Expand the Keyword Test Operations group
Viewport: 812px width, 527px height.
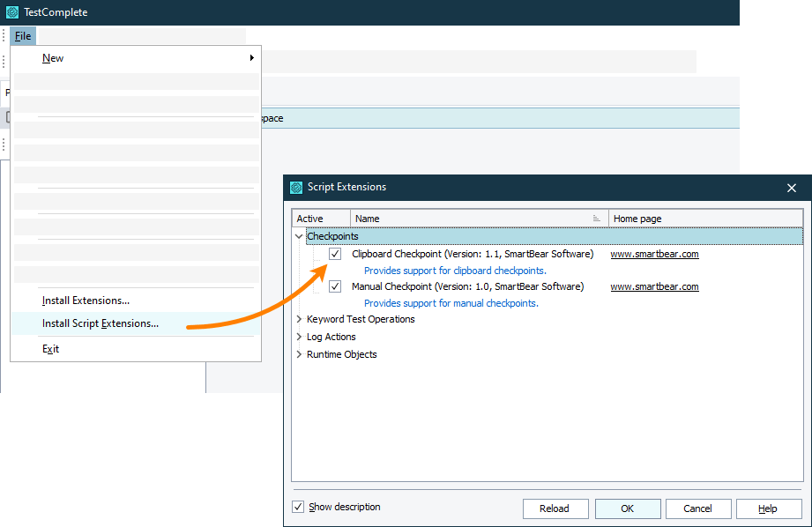coord(299,319)
